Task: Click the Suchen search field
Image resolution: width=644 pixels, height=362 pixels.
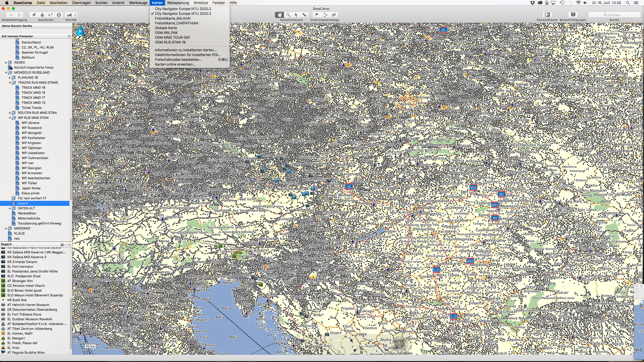Action: pyautogui.click(x=614, y=15)
